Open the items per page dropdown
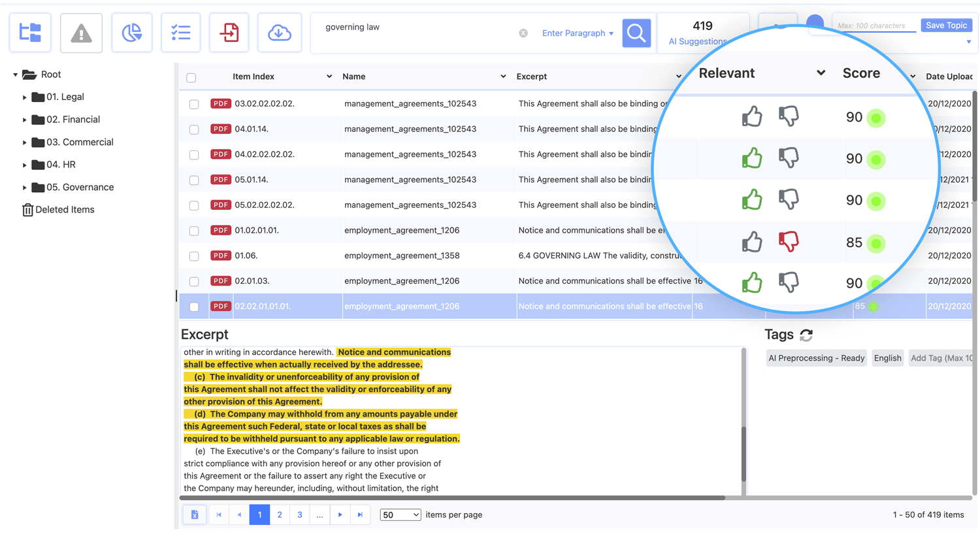This screenshot has width=980, height=536. click(x=400, y=515)
